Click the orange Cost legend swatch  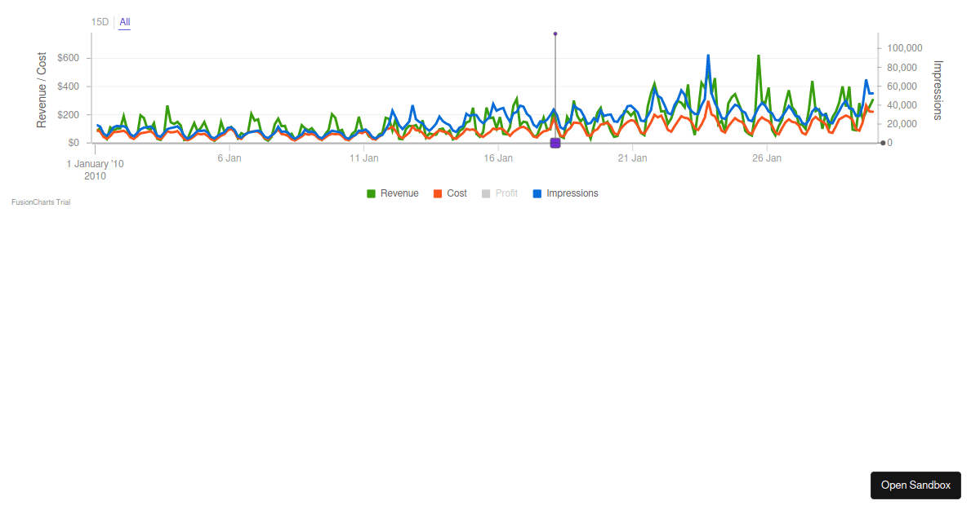(x=438, y=194)
